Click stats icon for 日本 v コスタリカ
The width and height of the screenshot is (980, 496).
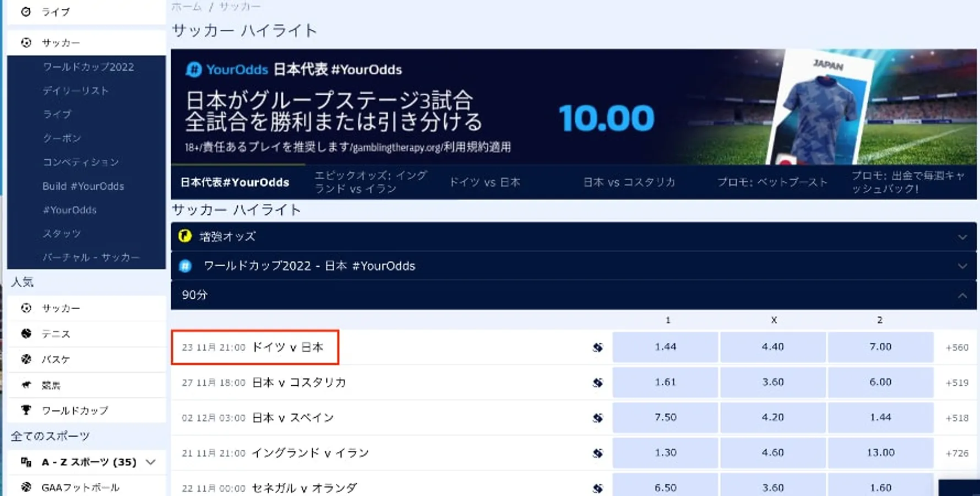point(597,382)
